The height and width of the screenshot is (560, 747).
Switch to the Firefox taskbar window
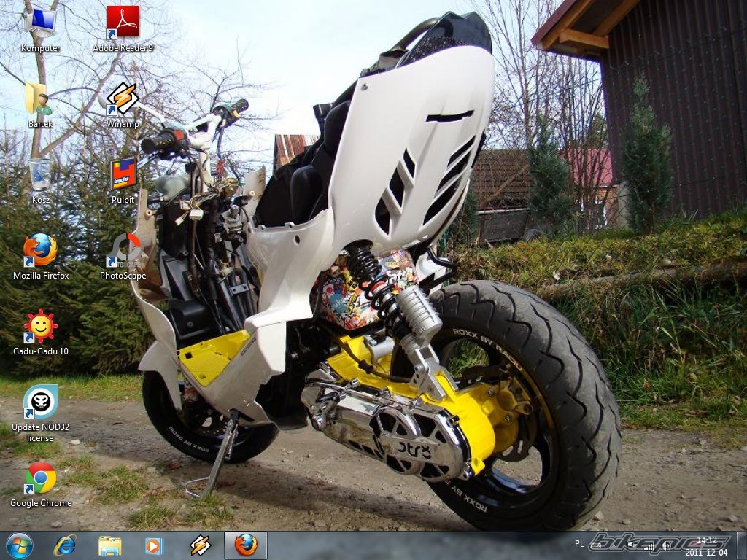coord(246,545)
